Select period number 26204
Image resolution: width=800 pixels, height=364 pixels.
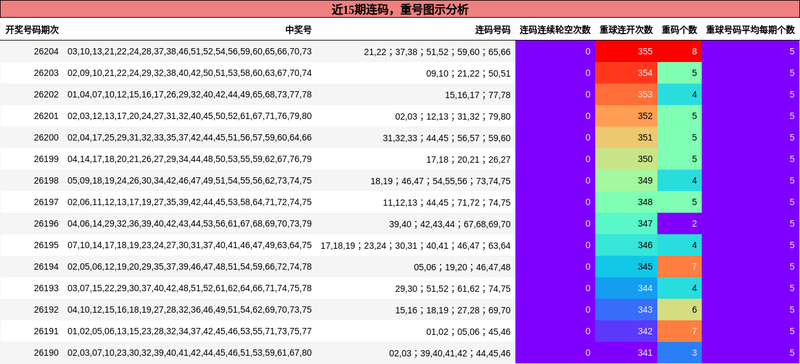pos(46,52)
